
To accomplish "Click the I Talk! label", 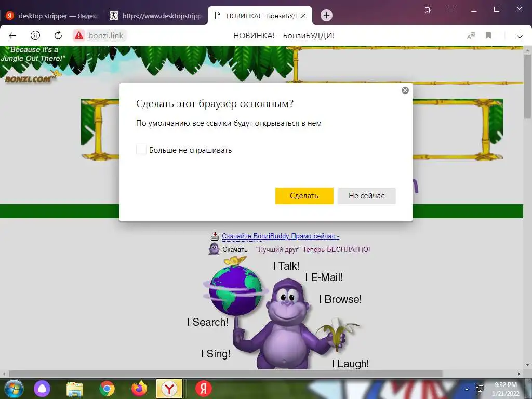I will tap(286, 266).
